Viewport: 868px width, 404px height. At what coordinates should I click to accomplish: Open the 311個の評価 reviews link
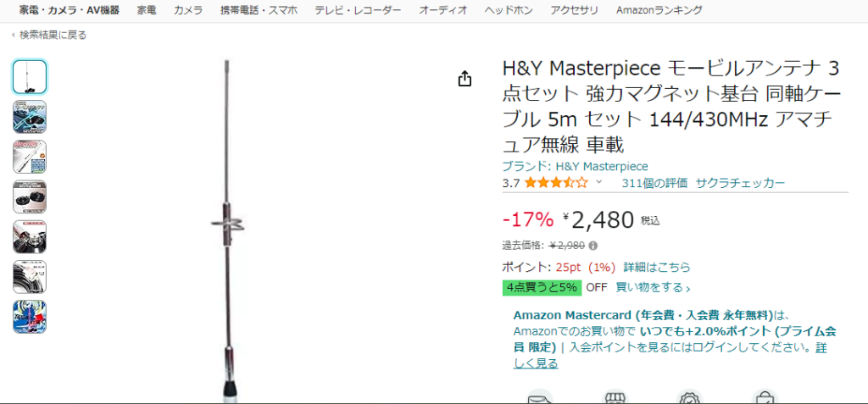(x=654, y=183)
